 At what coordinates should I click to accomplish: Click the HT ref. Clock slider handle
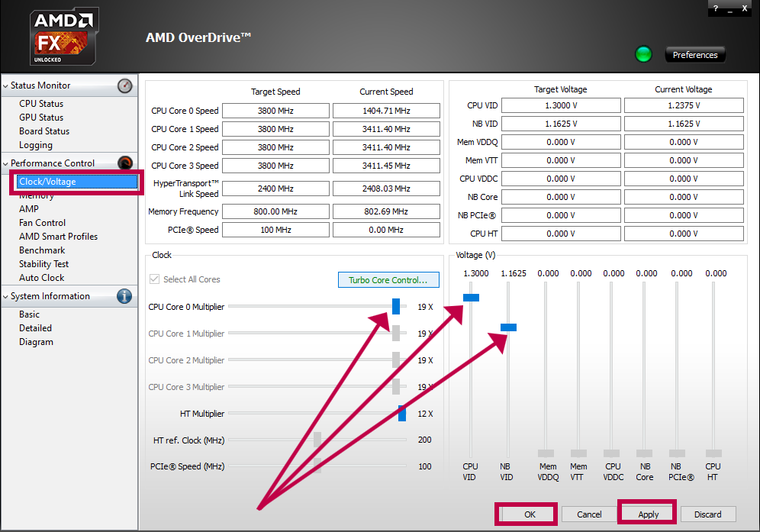(317, 440)
